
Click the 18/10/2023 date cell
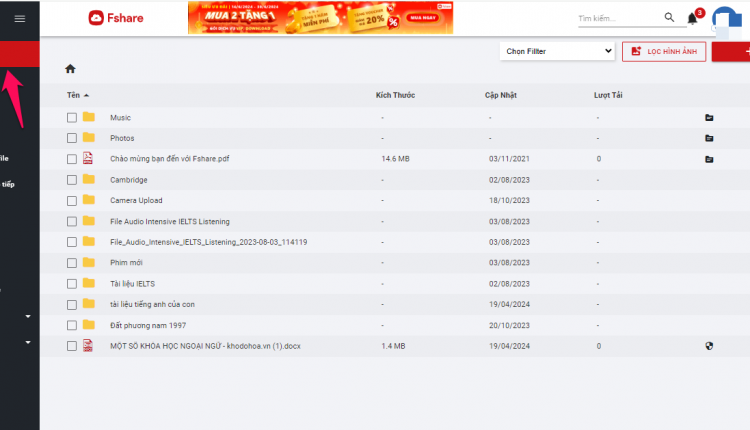coord(509,200)
